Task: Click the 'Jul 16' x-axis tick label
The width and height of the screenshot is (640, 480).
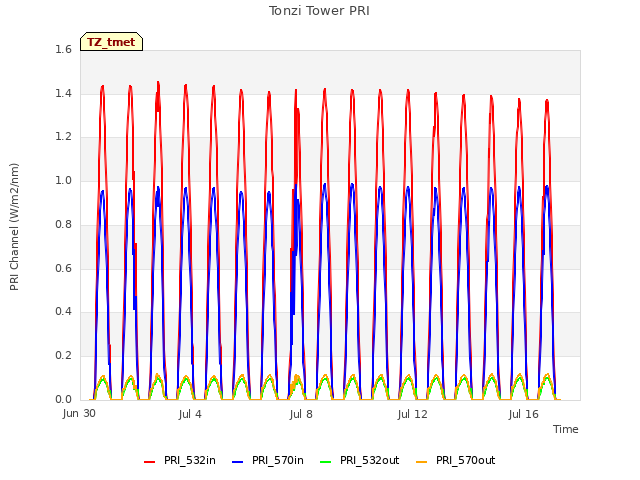Action: (524, 414)
